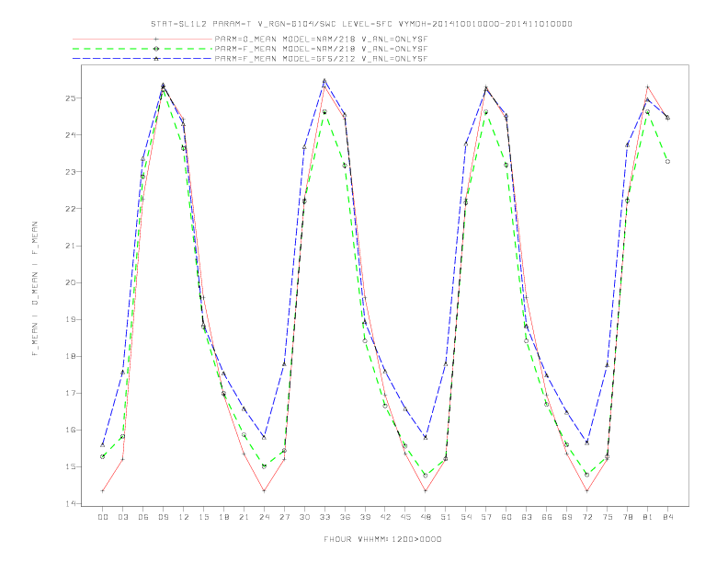This screenshot has height=563, width=728.
Task: Click red plus data point at hour 81
Action: [x=648, y=86]
